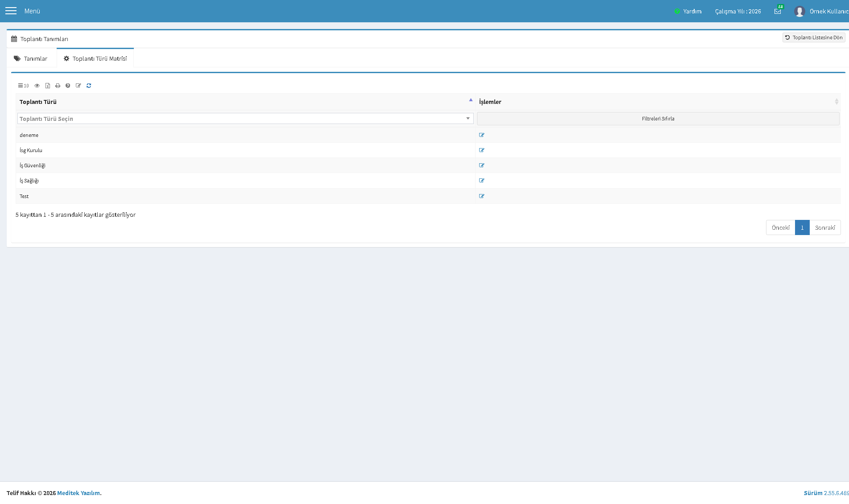Open the hamburger Menü icon
The image size is (849, 504).
click(x=11, y=11)
